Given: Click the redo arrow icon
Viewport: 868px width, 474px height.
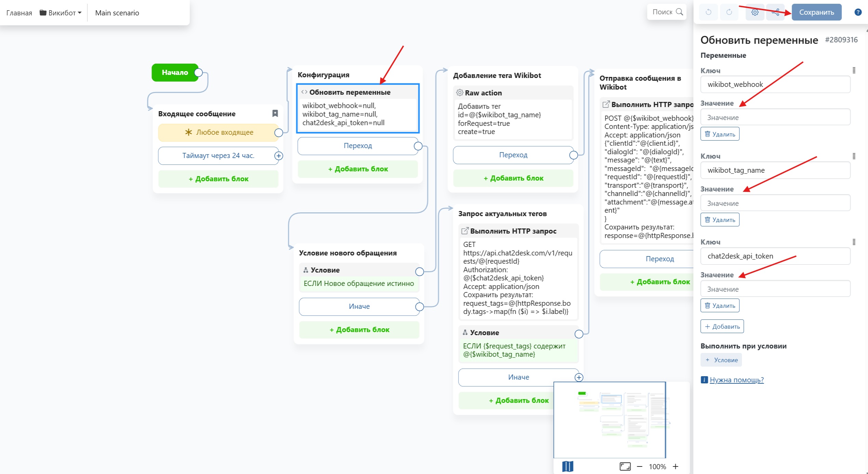Looking at the screenshot, I should [x=729, y=12].
